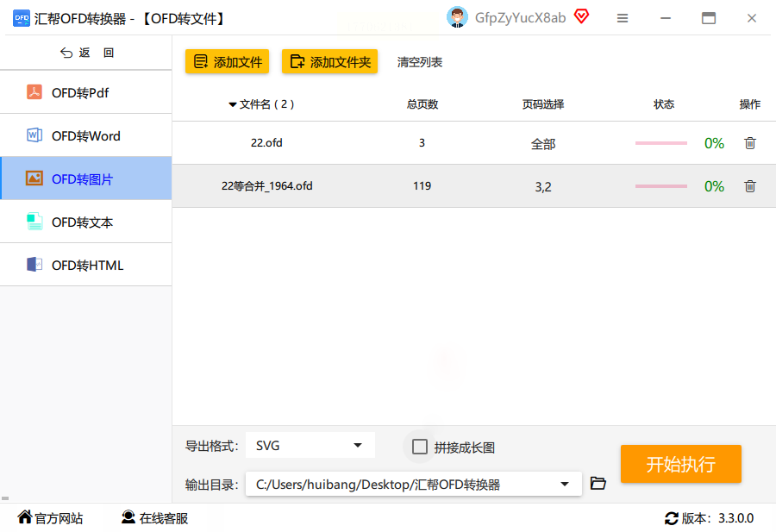The image size is (776, 532).
Task: Click progress bar of 22.ofd
Action: point(661,143)
